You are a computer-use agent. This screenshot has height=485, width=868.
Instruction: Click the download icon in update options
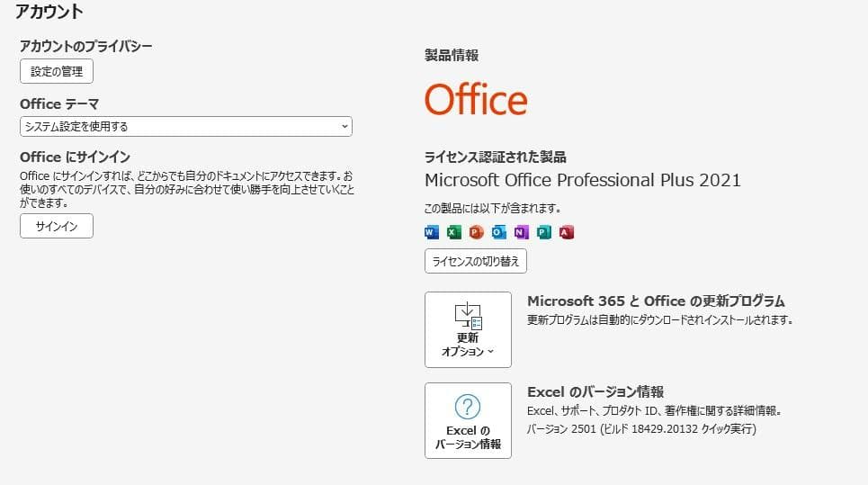[468, 315]
